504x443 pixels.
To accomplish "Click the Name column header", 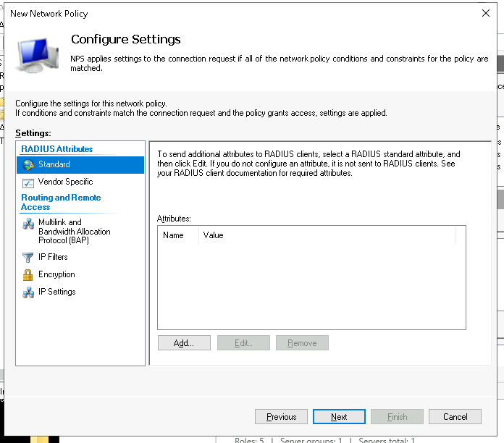I will (x=174, y=235).
